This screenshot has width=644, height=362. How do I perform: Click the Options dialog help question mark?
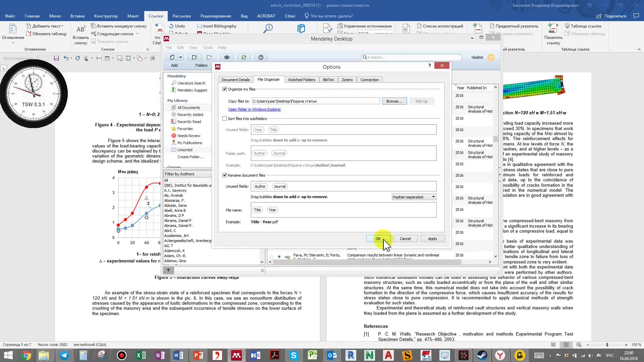click(x=429, y=65)
